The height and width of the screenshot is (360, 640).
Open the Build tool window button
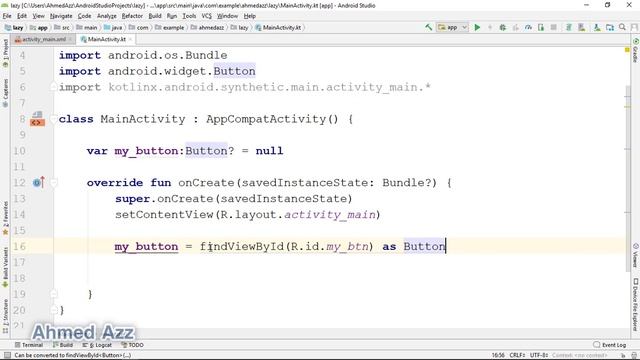click(x=63, y=345)
